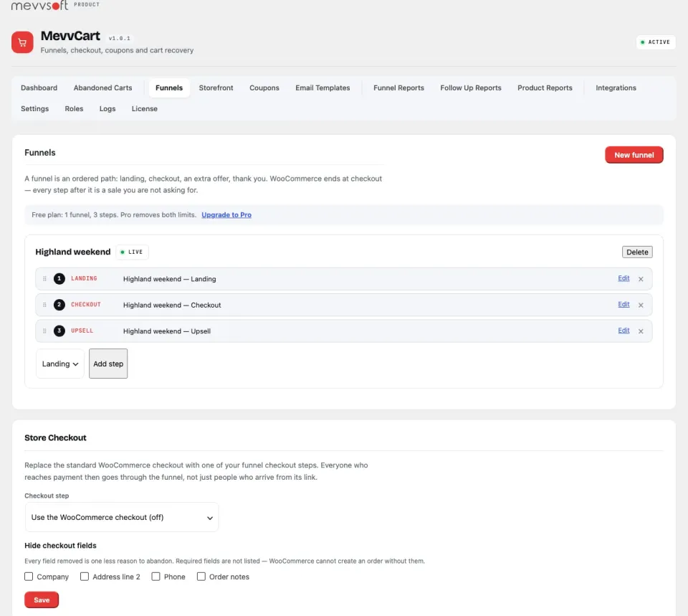The width and height of the screenshot is (688, 616).
Task: Switch to Email Templates tab
Action: (322, 87)
